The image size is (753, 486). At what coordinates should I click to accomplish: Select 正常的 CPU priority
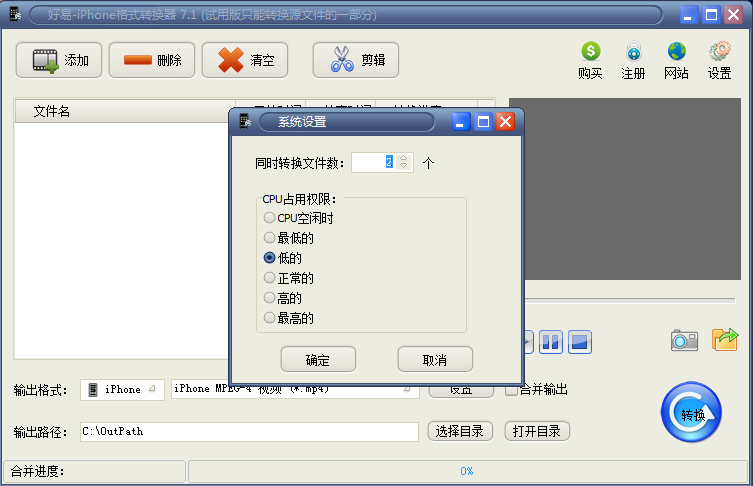(288, 278)
